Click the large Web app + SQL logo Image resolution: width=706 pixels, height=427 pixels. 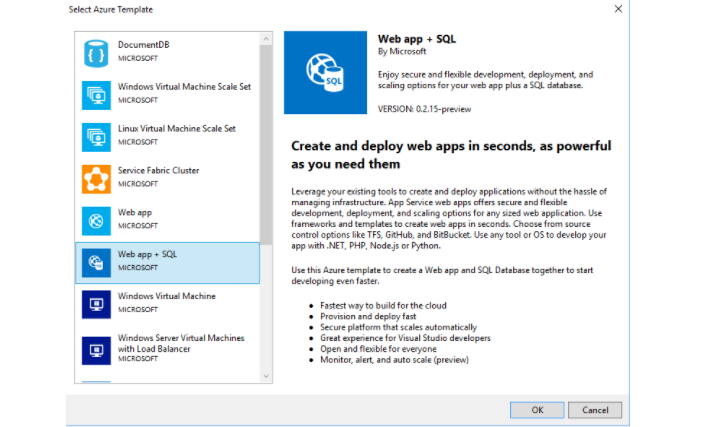click(325, 73)
